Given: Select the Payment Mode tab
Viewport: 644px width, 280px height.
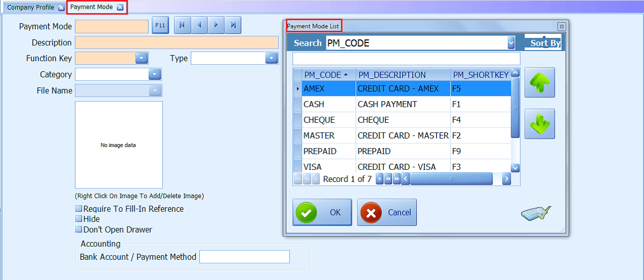Looking at the screenshot, I should (91, 8).
